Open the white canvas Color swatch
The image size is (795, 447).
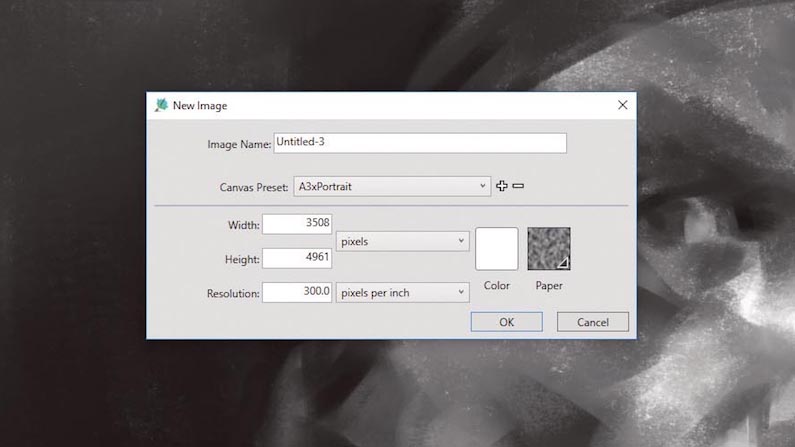tap(496, 248)
